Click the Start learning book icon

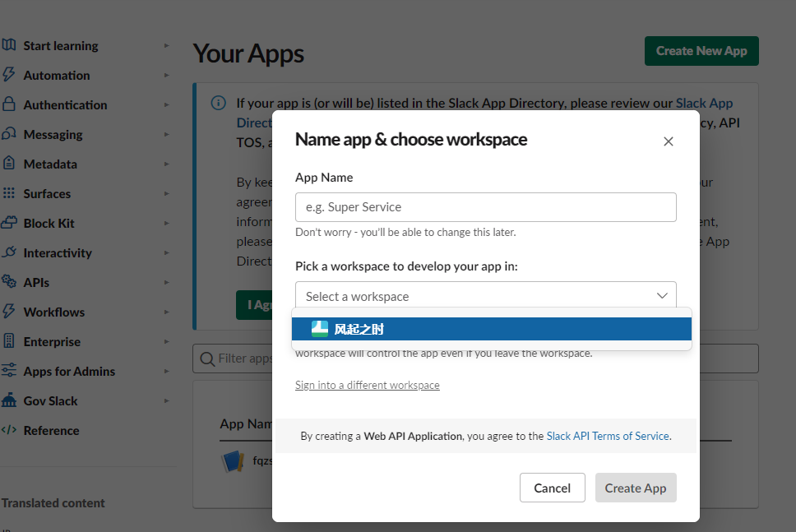(9, 45)
